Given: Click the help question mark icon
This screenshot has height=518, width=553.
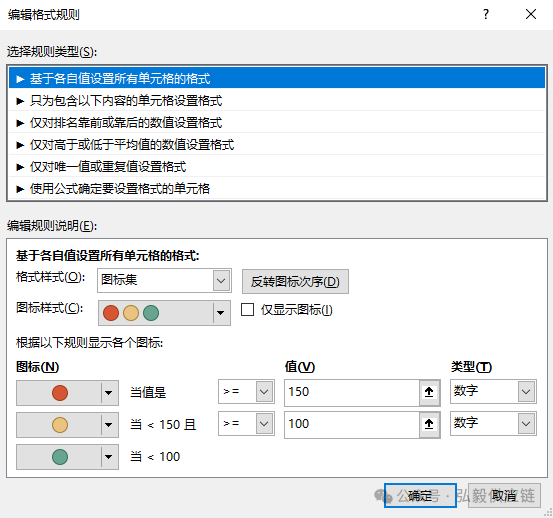Looking at the screenshot, I should 486,14.
